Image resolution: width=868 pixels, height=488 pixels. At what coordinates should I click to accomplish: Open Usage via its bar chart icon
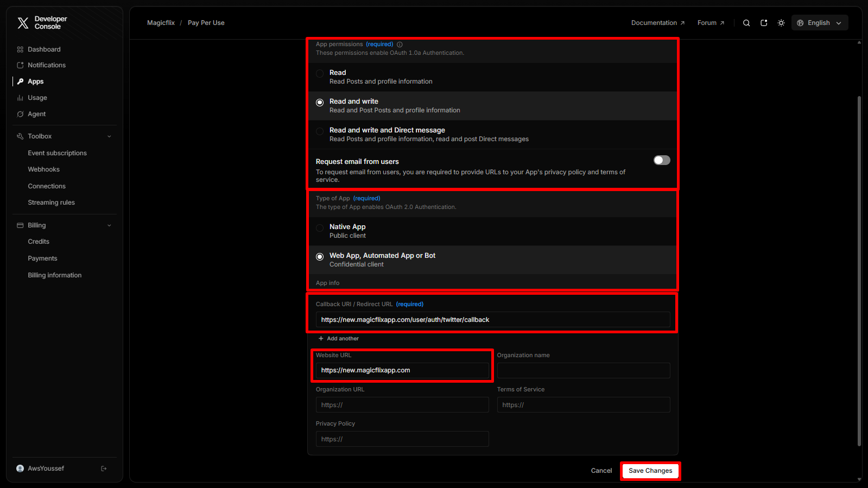pos(20,98)
